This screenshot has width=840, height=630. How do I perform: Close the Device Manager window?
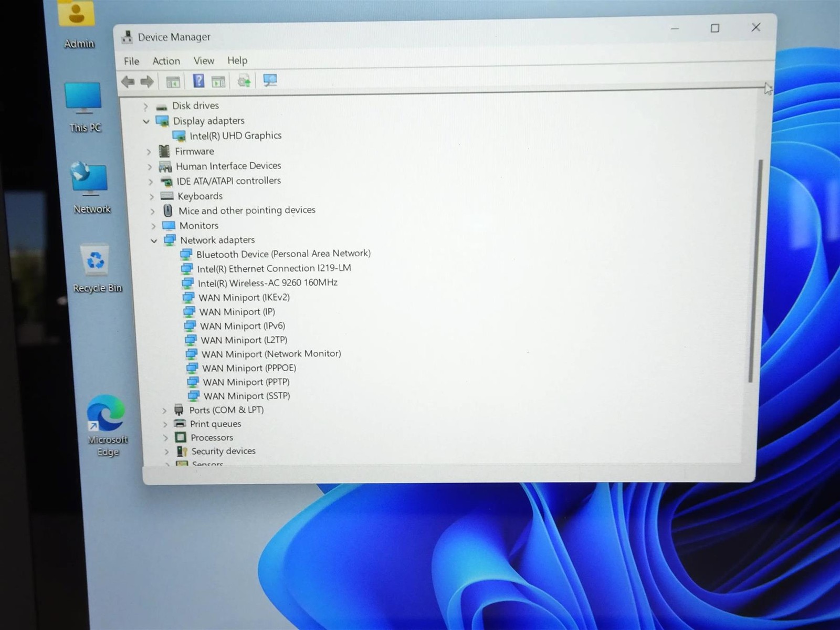pyautogui.click(x=756, y=27)
